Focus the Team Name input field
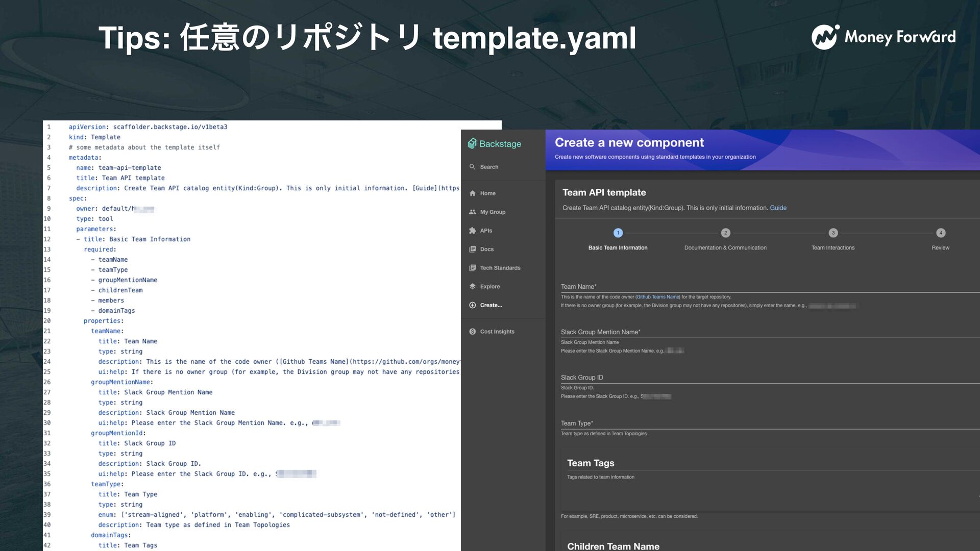The width and height of the screenshot is (980, 551). [x=770, y=287]
